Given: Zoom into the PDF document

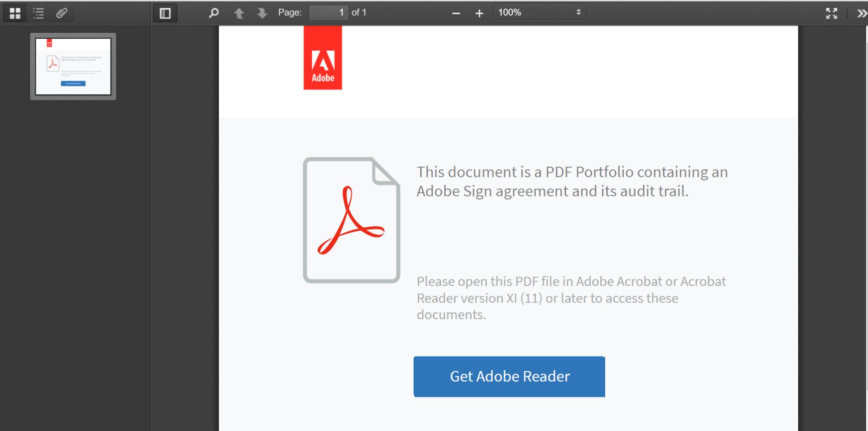Looking at the screenshot, I should pyautogui.click(x=479, y=13).
